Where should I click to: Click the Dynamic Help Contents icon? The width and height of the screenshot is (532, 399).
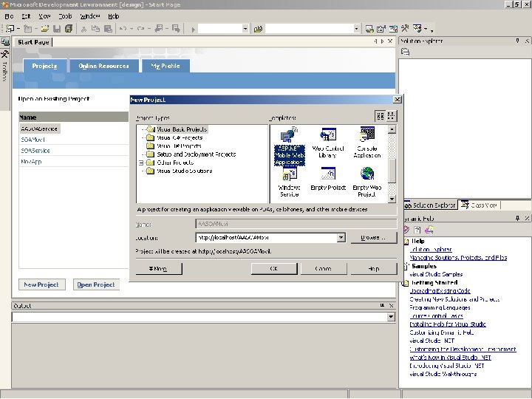[x=406, y=230]
